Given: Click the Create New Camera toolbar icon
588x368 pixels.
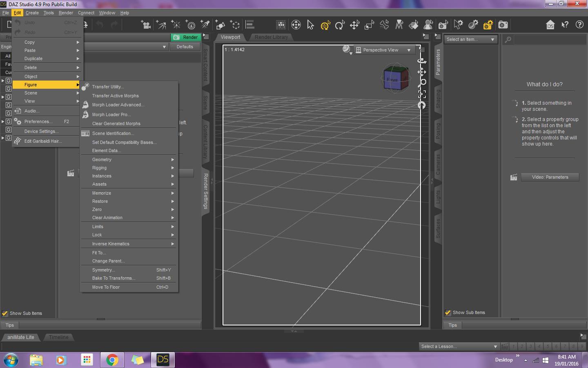Looking at the screenshot, I should pos(145,25).
